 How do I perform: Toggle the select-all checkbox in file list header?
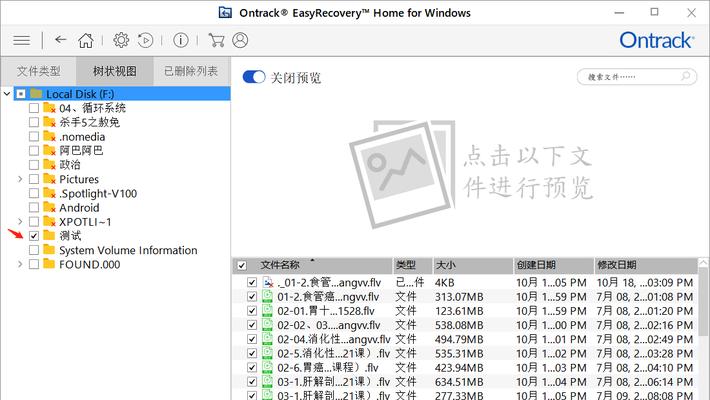[242, 265]
